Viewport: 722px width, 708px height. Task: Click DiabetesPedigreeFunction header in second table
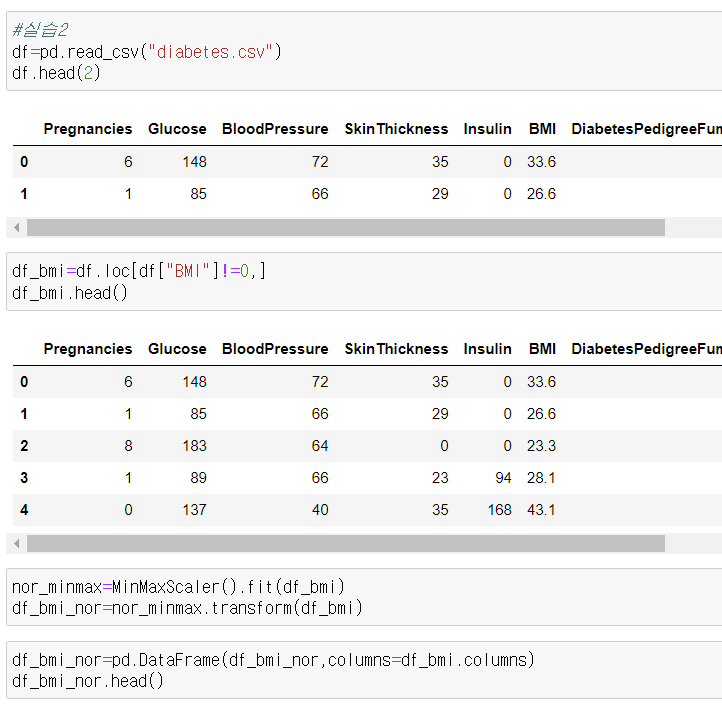click(646, 349)
